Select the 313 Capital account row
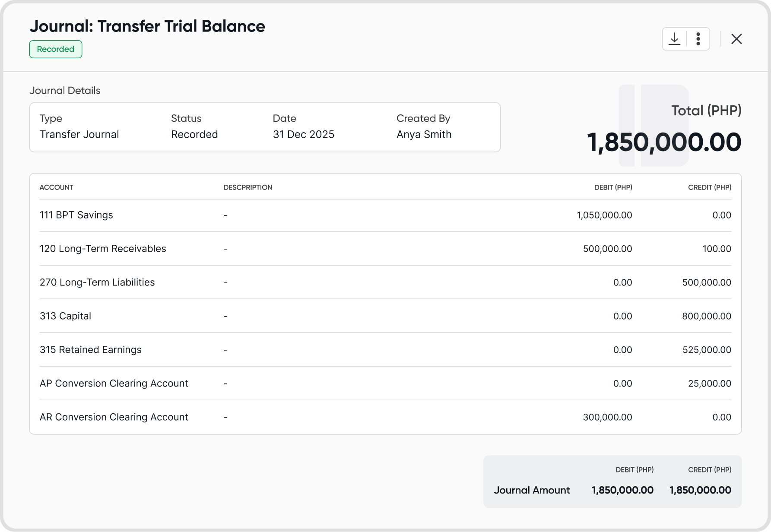The height and width of the screenshot is (532, 771). 66,316
